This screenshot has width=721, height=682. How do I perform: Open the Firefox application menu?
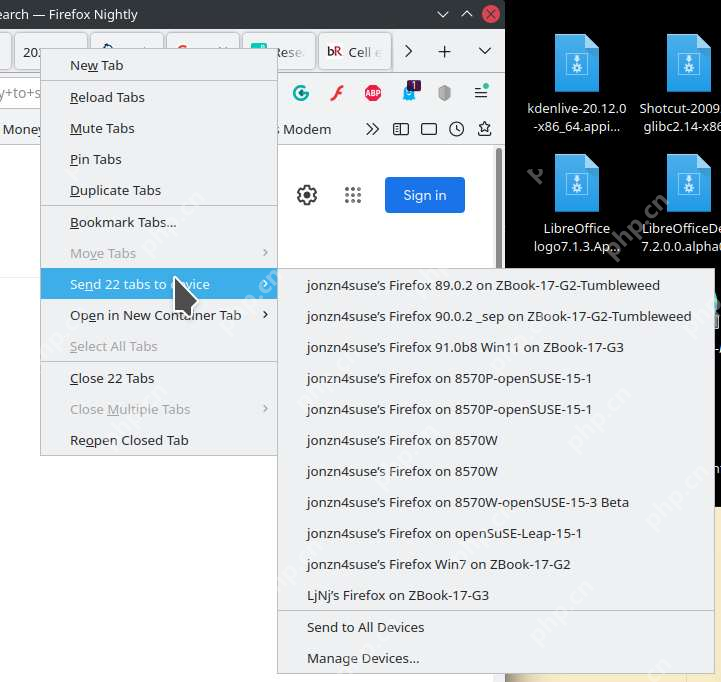(481, 92)
